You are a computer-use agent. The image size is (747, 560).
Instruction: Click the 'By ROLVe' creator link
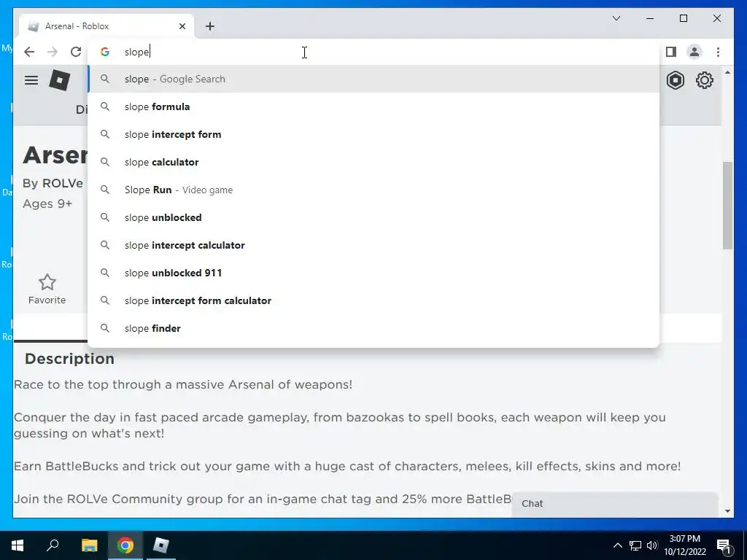coord(53,183)
